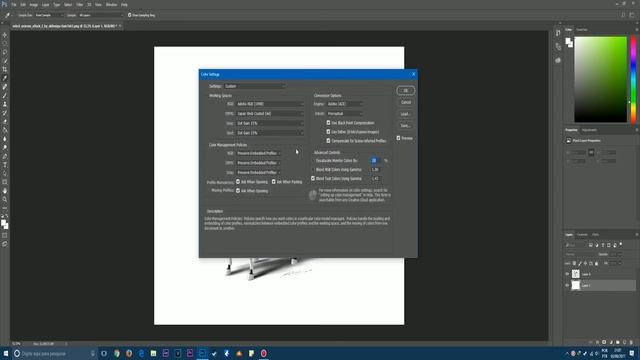Image resolution: width=640 pixels, height=360 pixels.
Task: Click OK in Color Settings dialog
Action: tap(405, 90)
